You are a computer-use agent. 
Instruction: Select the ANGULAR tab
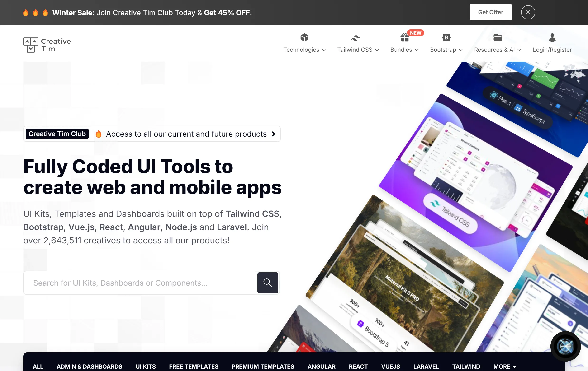[x=321, y=366]
